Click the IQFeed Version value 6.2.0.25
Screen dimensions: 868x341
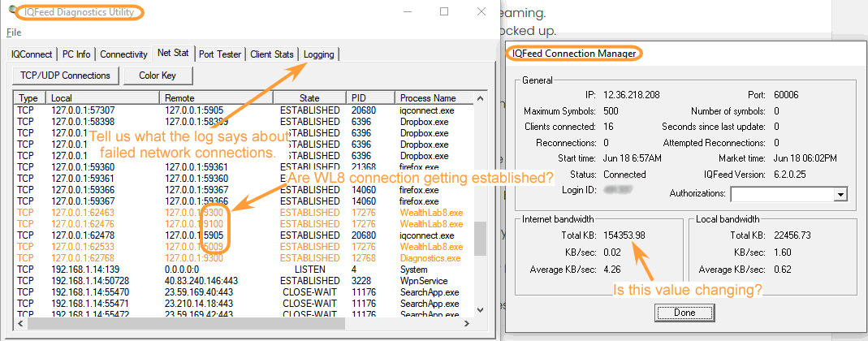coord(789,175)
